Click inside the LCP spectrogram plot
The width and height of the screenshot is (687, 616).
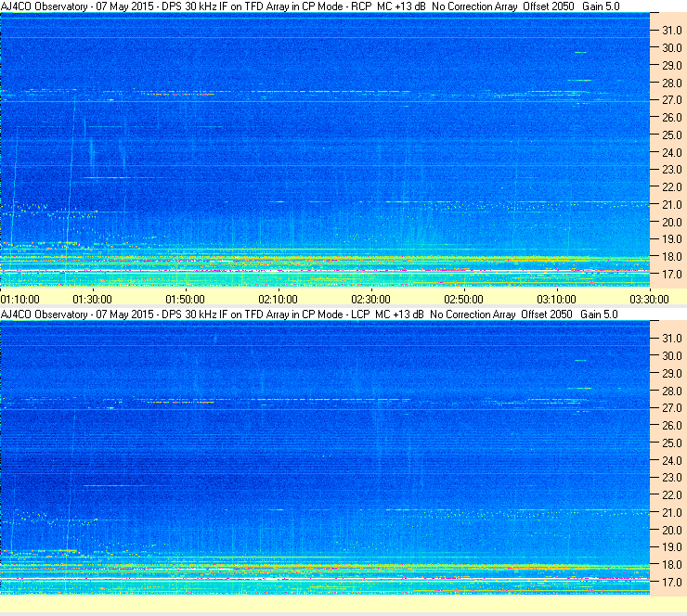click(325, 457)
